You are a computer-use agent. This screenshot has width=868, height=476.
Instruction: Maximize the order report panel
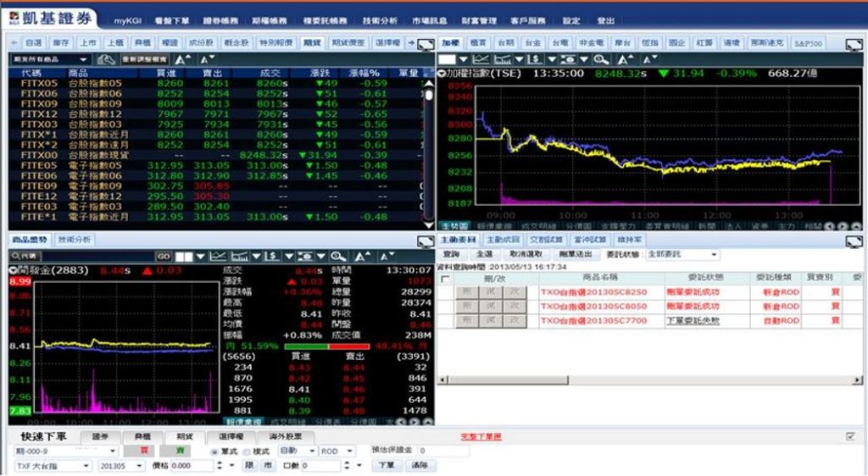click(854, 241)
